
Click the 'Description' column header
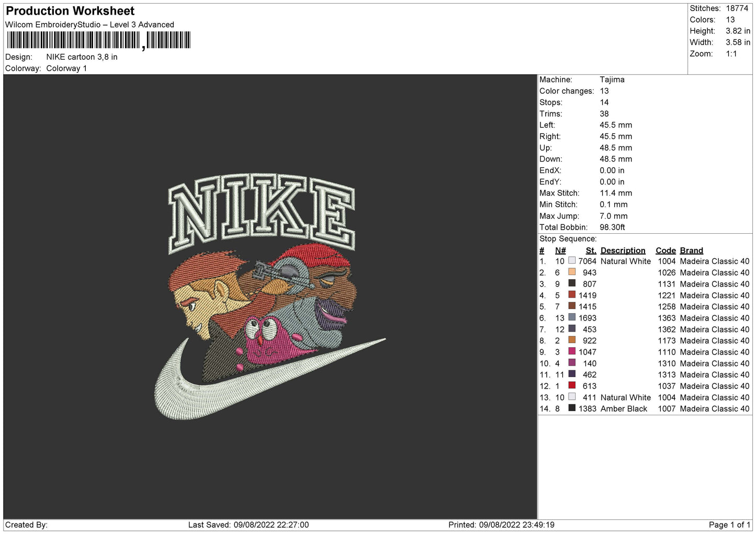click(x=623, y=251)
